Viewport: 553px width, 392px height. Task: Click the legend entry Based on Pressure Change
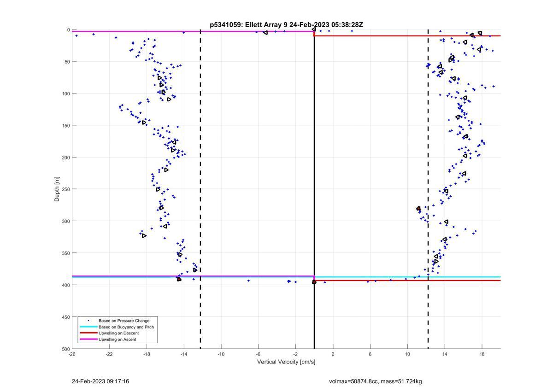(124, 321)
